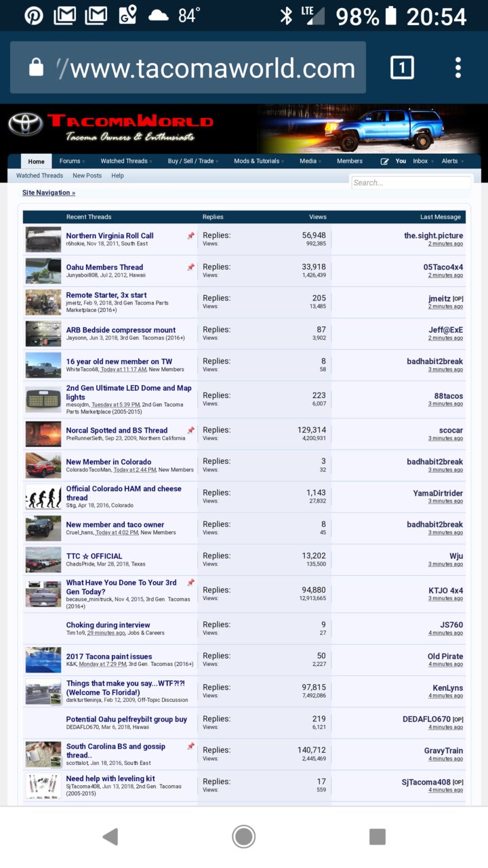
Task: Tap the www.tacomaworld.com address bar
Action: tap(188, 68)
